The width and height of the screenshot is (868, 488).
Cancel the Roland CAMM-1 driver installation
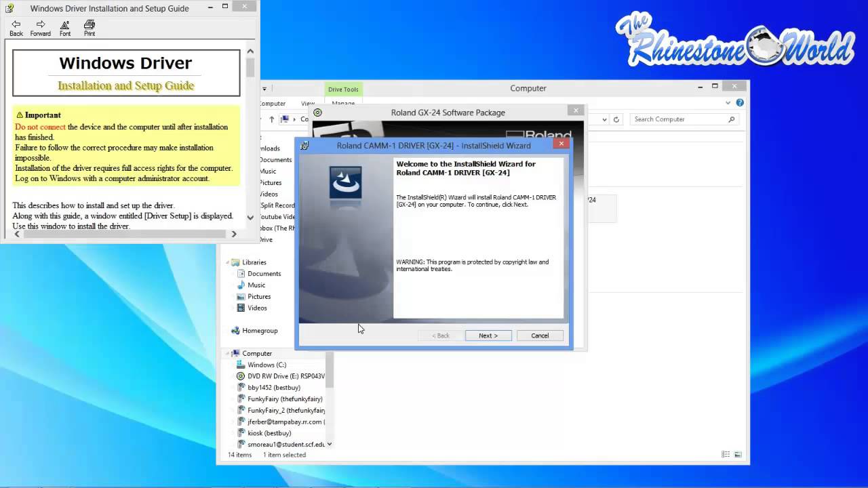click(x=540, y=335)
